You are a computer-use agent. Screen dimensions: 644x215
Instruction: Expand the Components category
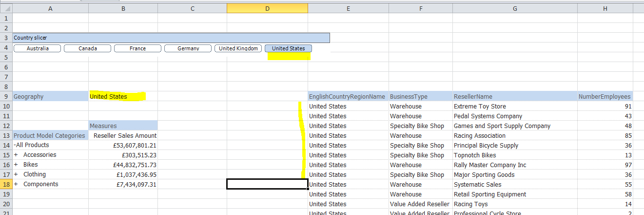[x=16, y=184]
